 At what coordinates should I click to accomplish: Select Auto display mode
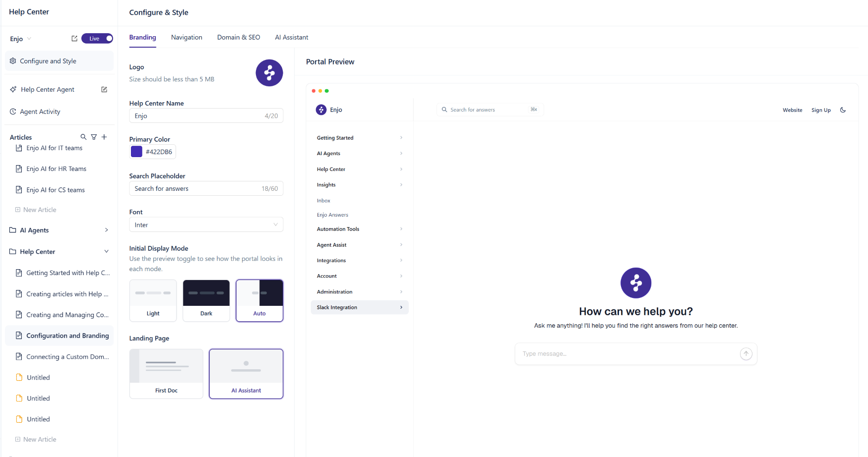[259, 301]
